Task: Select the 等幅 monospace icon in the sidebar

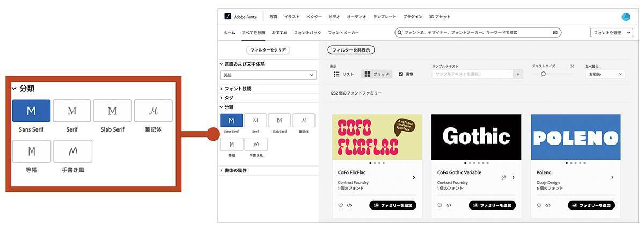Action: coord(231,144)
